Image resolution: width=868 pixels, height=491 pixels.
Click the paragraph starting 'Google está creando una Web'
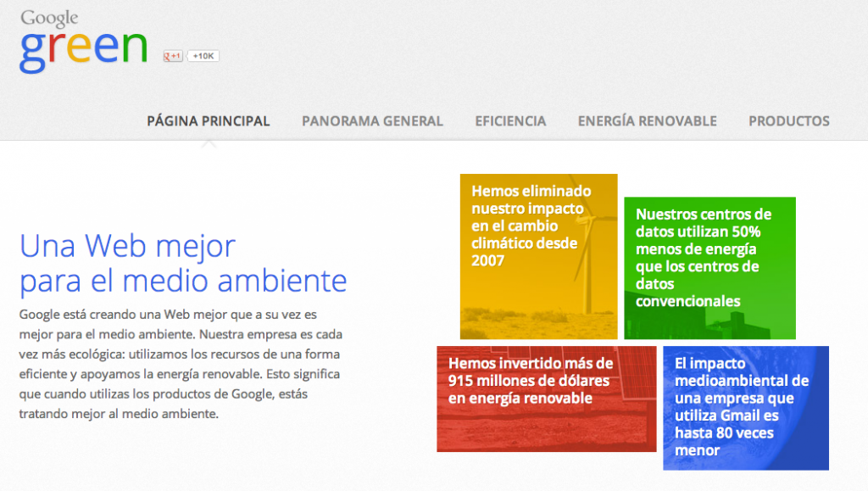point(181,364)
